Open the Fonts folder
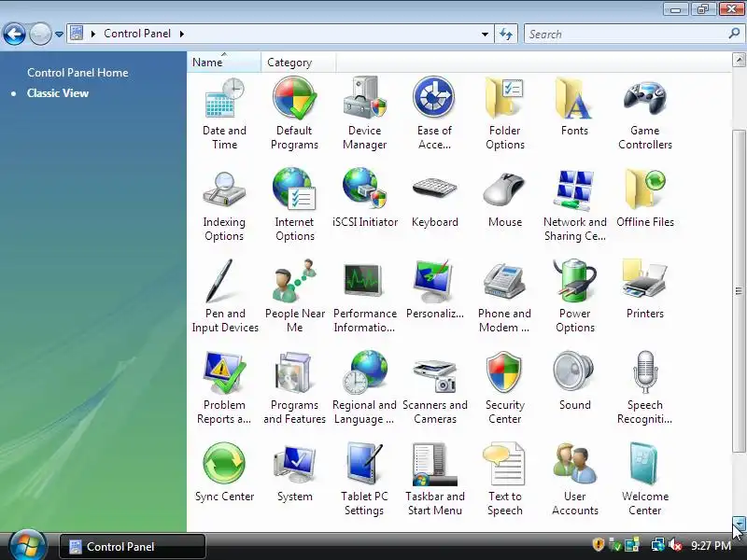Viewport: 747px width, 560px height. [574, 107]
